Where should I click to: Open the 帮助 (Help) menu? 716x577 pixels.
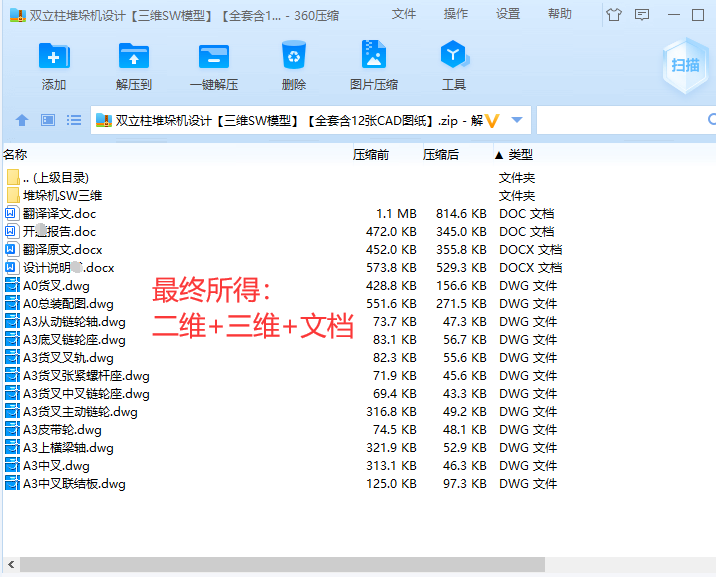click(x=560, y=14)
